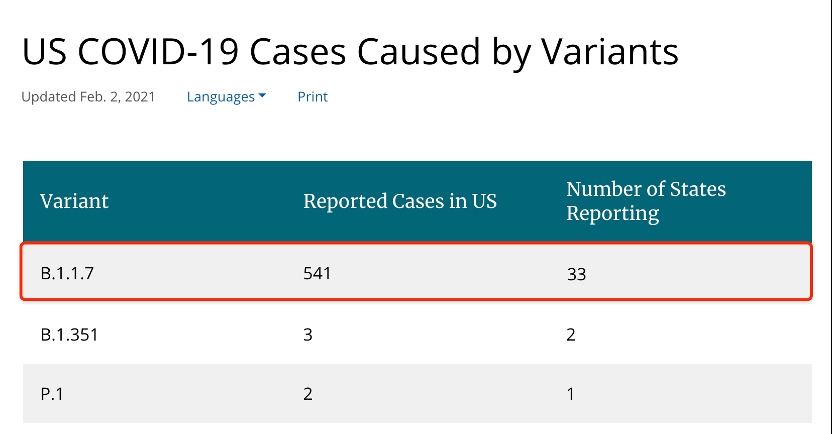Select the P.1 variant cell
832x434 pixels.
(51, 393)
